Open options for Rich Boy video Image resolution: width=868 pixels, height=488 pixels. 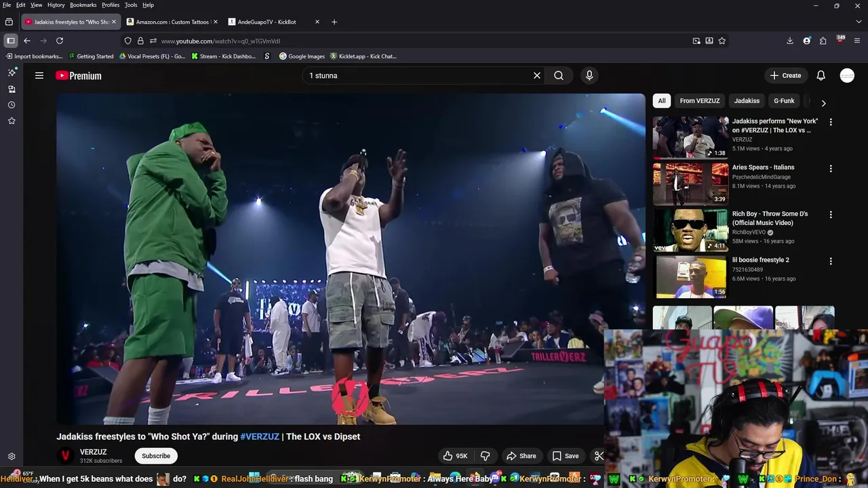[831, 214]
